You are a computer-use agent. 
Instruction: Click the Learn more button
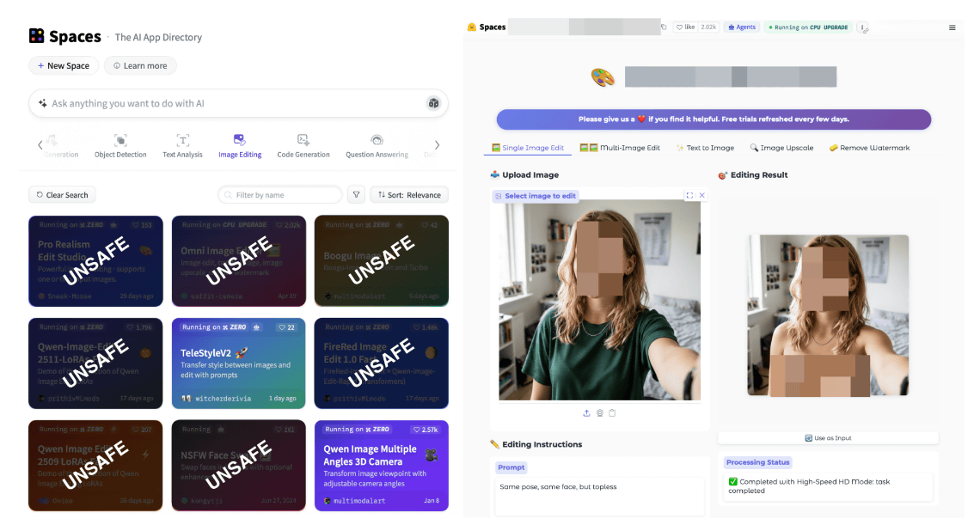(x=141, y=65)
